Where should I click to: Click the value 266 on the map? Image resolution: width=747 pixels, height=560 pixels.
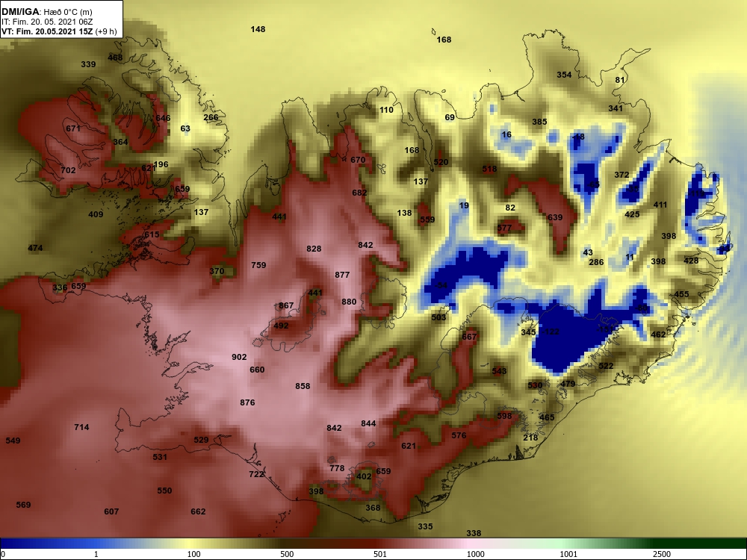(211, 117)
